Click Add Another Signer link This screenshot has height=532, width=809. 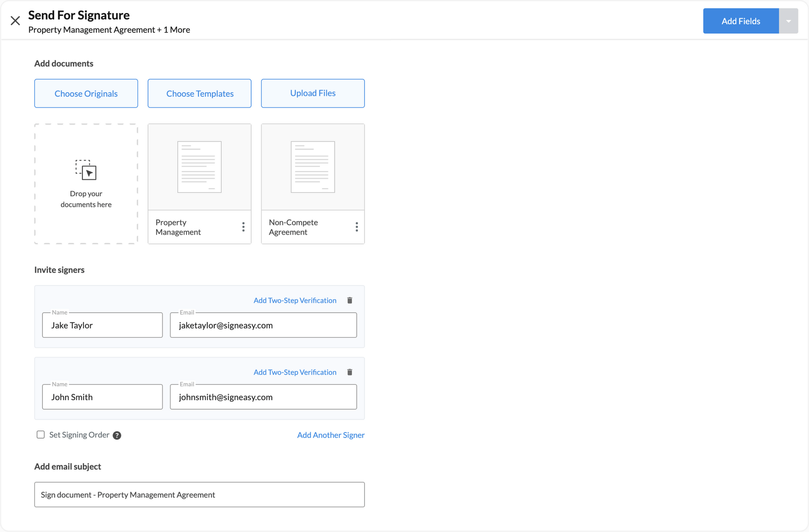coord(330,435)
